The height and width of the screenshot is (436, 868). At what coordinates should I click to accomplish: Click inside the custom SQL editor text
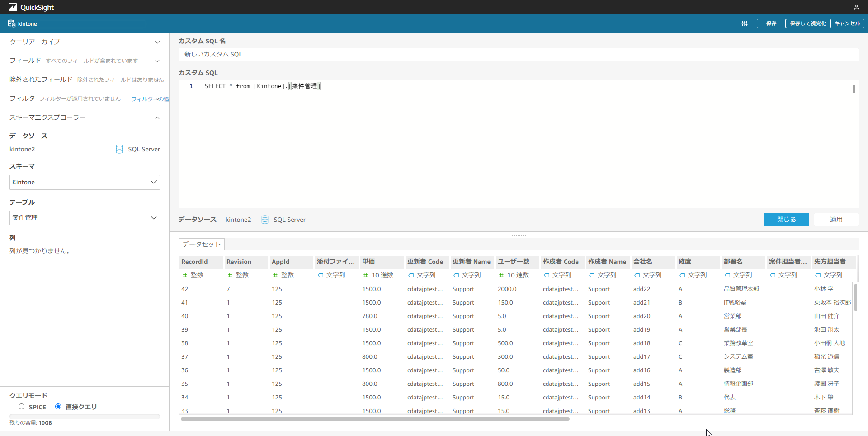262,86
